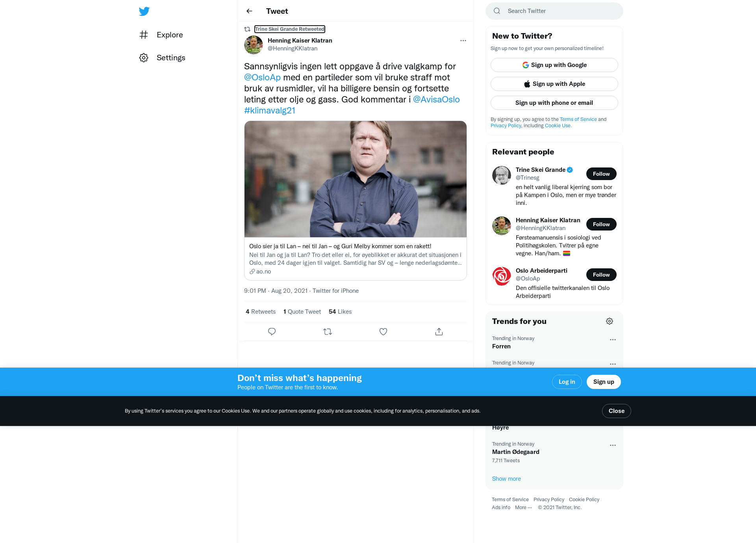Show more trends
The image size is (756, 543).
pyautogui.click(x=506, y=479)
